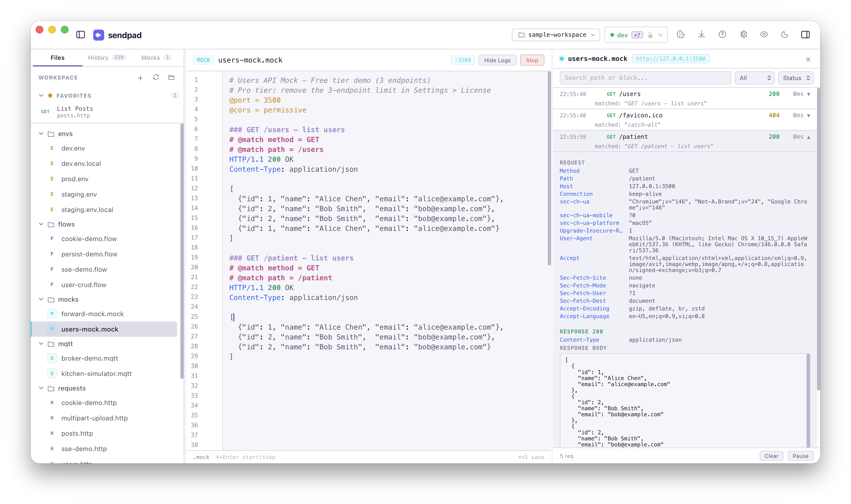Open the dev environment selector
Viewport: 851px width, 504px height.
(636, 35)
